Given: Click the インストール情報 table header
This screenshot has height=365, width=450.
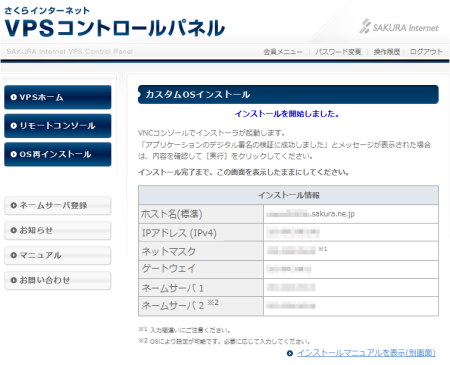Looking at the screenshot, I should [288, 195].
